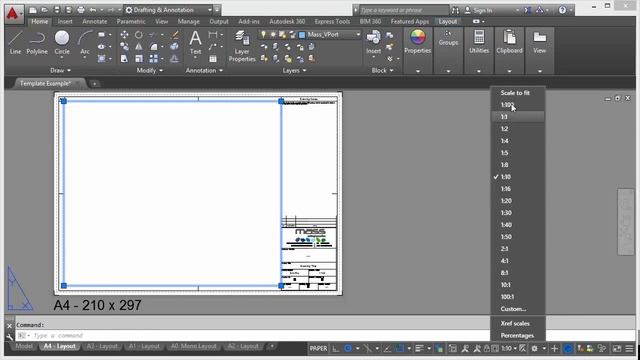Click the Linear Dimension tool
Viewport: 640px width, 360px height.
(213, 35)
